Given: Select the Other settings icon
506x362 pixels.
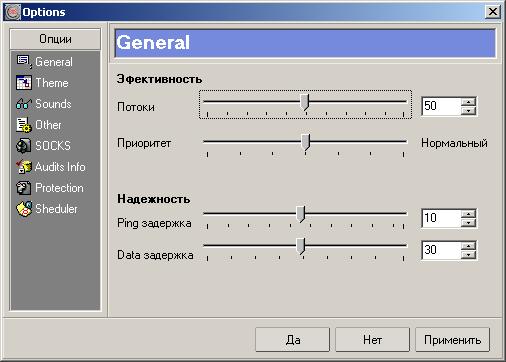Looking at the screenshot, I should [x=24, y=125].
